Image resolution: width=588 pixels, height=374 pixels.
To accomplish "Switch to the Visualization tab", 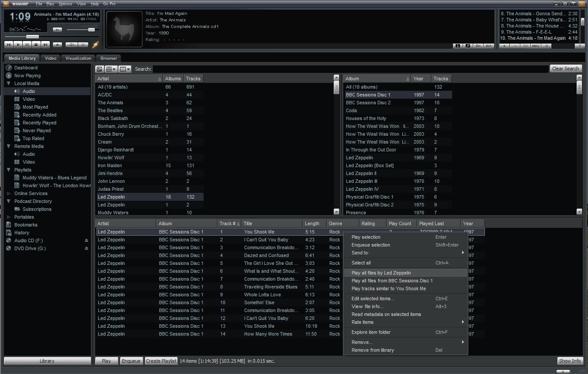I will [x=78, y=58].
